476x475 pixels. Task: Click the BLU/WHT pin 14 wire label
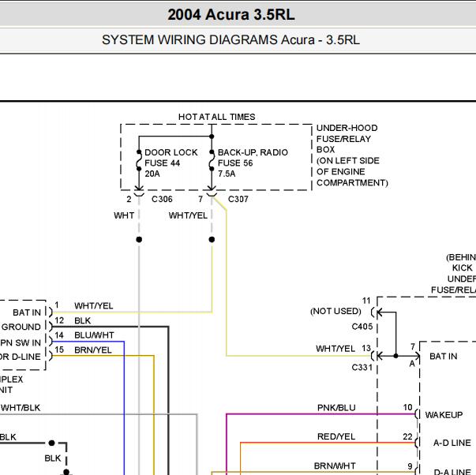(94, 335)
